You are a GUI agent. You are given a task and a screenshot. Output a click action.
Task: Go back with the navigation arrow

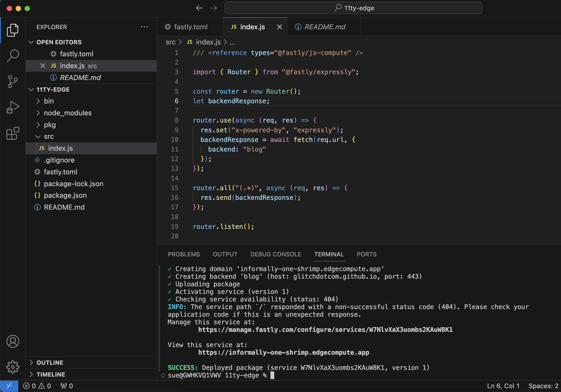199,8
